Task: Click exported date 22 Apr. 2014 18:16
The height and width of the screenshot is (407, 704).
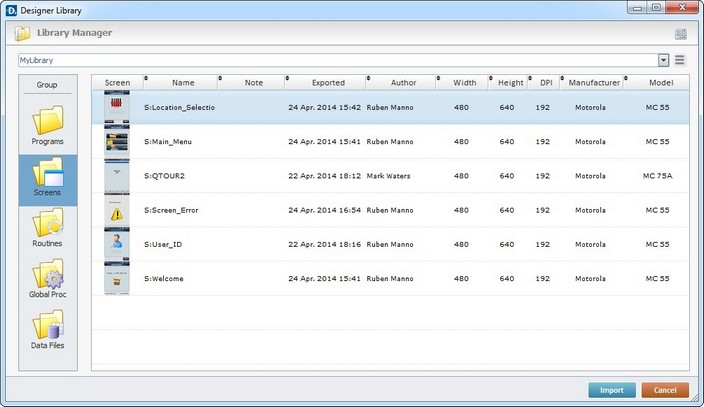Action: point(324,244)
